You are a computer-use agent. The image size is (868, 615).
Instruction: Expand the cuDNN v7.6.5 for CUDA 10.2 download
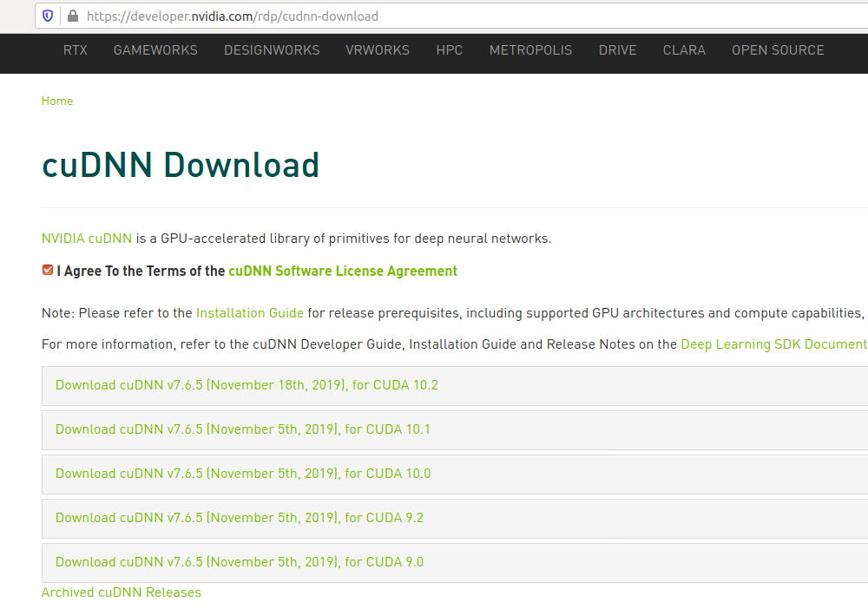[x=247, y=385]
